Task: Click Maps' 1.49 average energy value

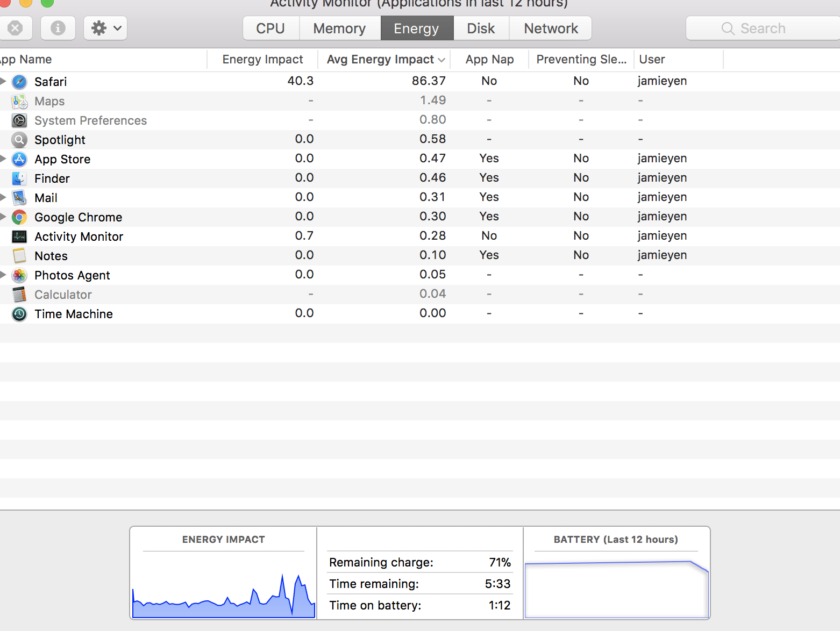Action: (x=433, y=100)
